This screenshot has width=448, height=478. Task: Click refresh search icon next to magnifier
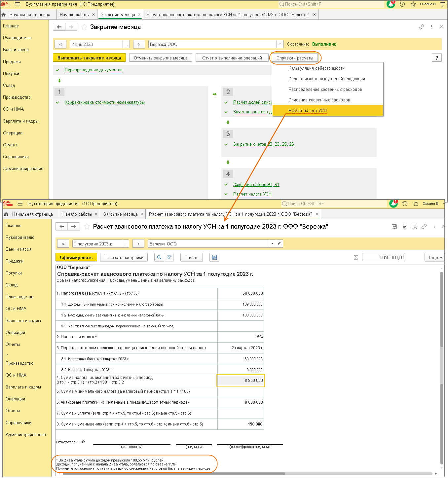169,257
